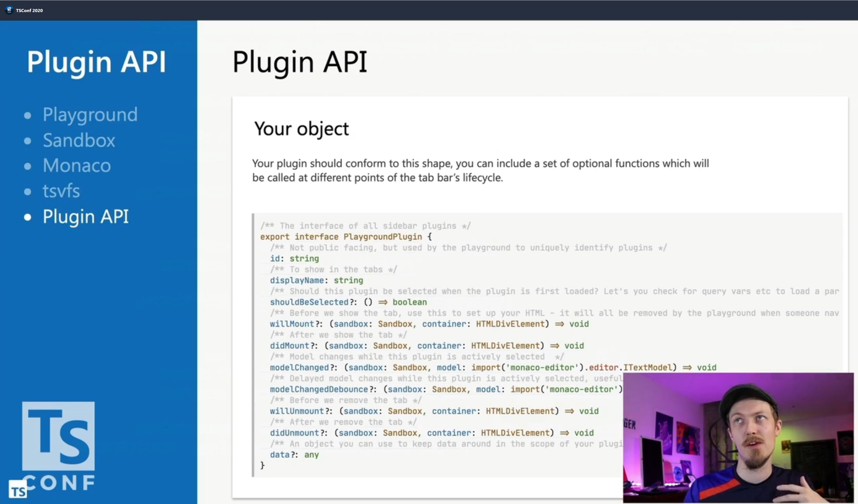Click the "willUnmount?" code line

coord(434,411)
